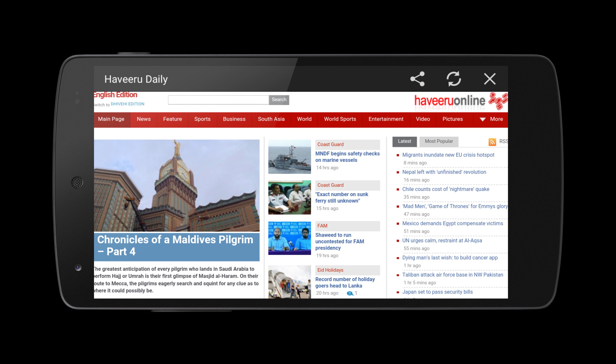Read 'Shaweed to run uncontested' article

(x=339, y=241)
